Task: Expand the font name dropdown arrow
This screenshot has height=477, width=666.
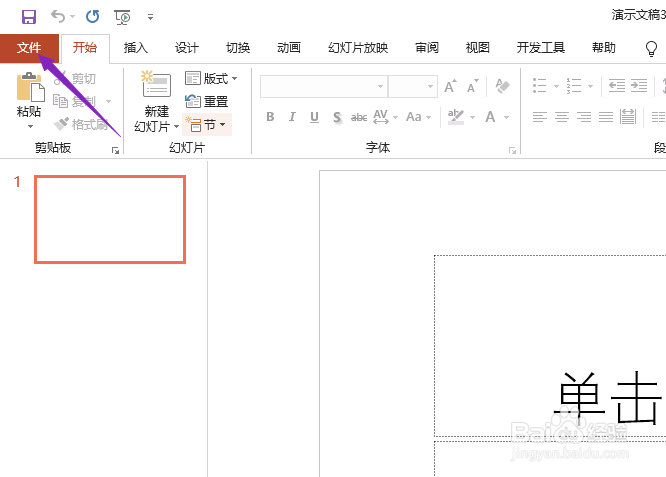Action: (381, 87)
